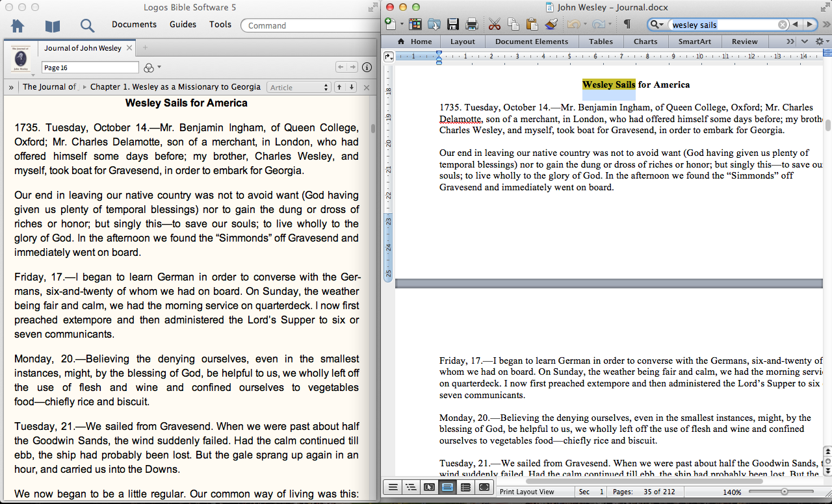Select the Journal of John Wesley tab
This screenshot has width=832, height=504.
pyautogui.click(x=83, y=48)
